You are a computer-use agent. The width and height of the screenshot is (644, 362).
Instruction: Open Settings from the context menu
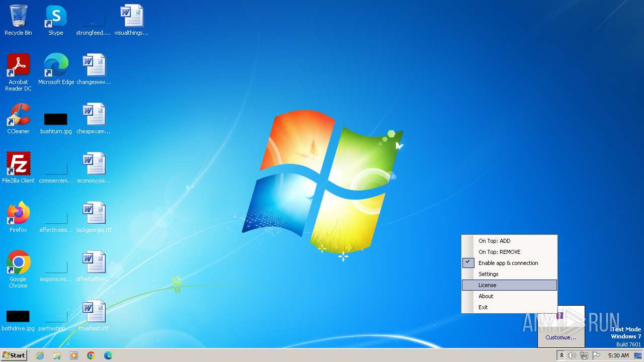tap(509, 274)
